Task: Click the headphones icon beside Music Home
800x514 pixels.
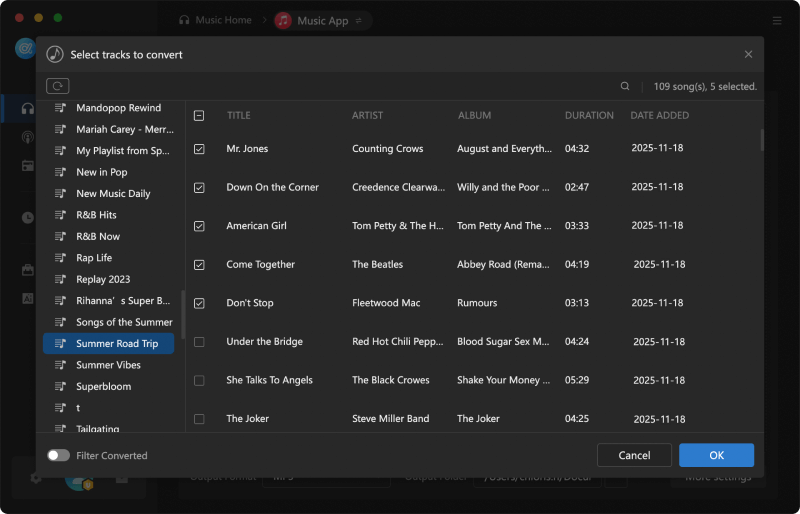Action: click(x=184, y=20)
